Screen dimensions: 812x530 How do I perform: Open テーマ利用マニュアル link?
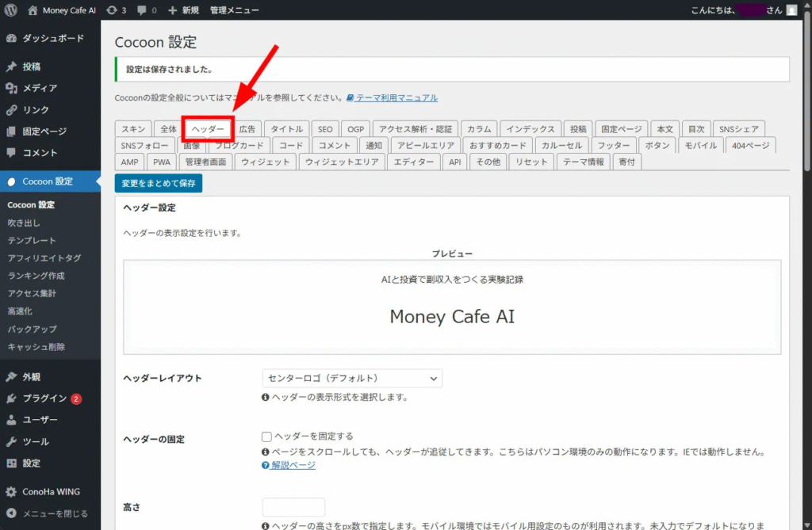click(x=392, y=97)
